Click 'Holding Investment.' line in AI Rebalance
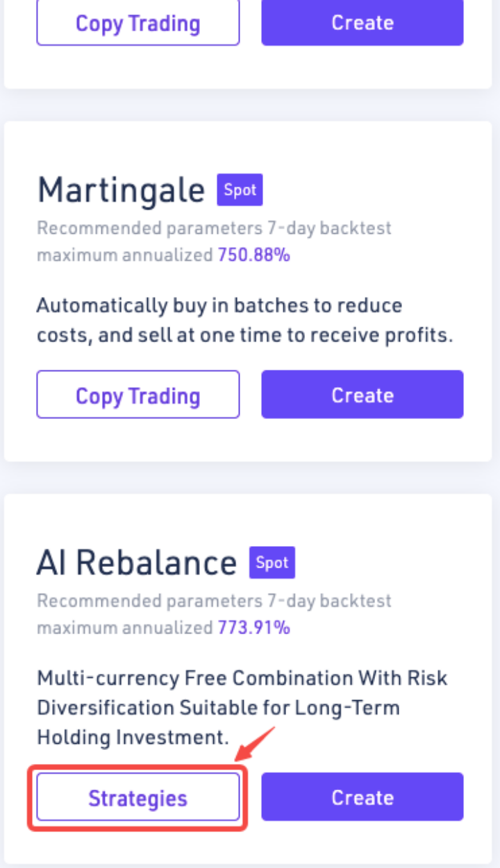The image size is (500, 868). 133,737
